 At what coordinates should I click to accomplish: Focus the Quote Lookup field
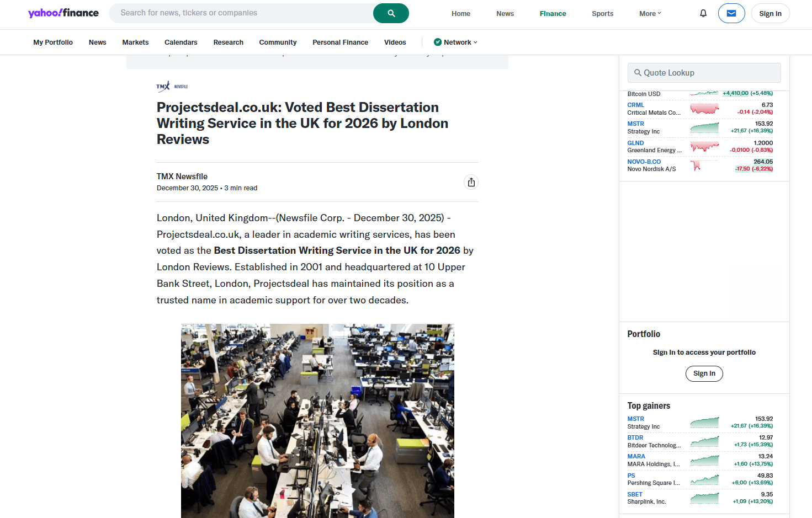click(x=704, y=73)
